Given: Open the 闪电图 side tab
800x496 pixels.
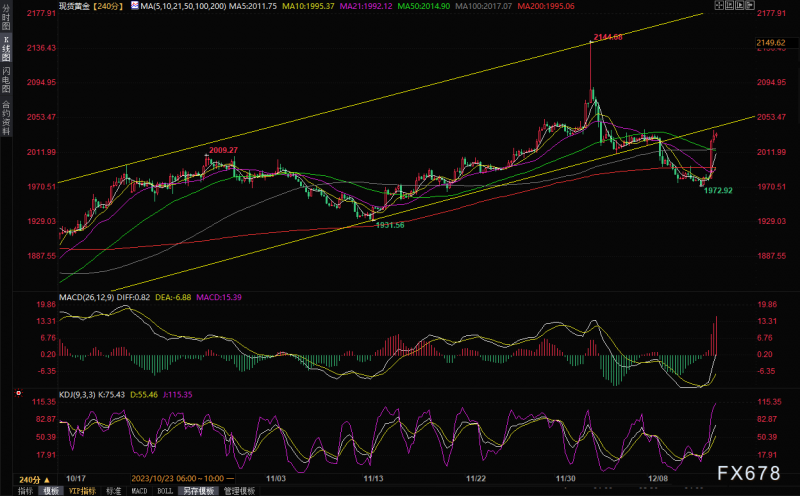Looking at the screenshot, I should (6, 80).
